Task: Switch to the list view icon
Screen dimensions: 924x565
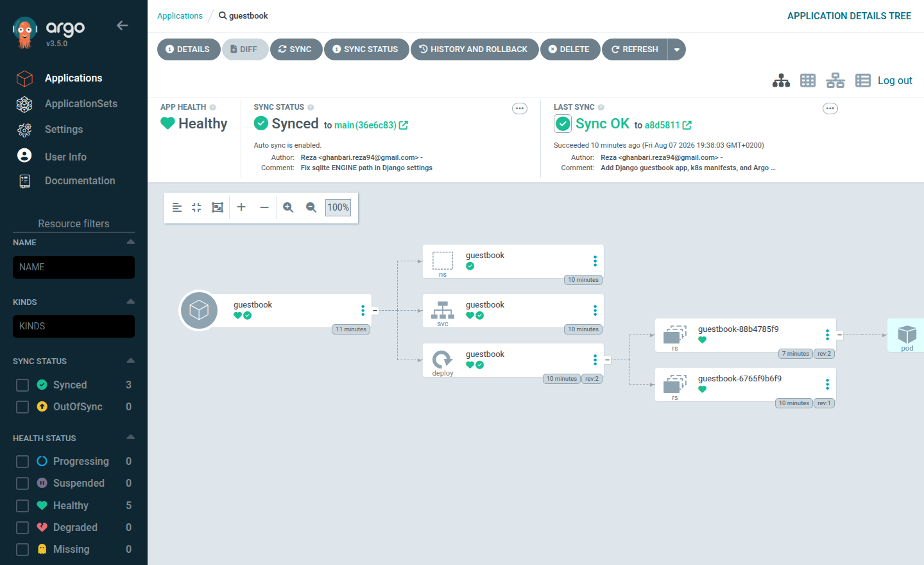Action: click(863, 80)
